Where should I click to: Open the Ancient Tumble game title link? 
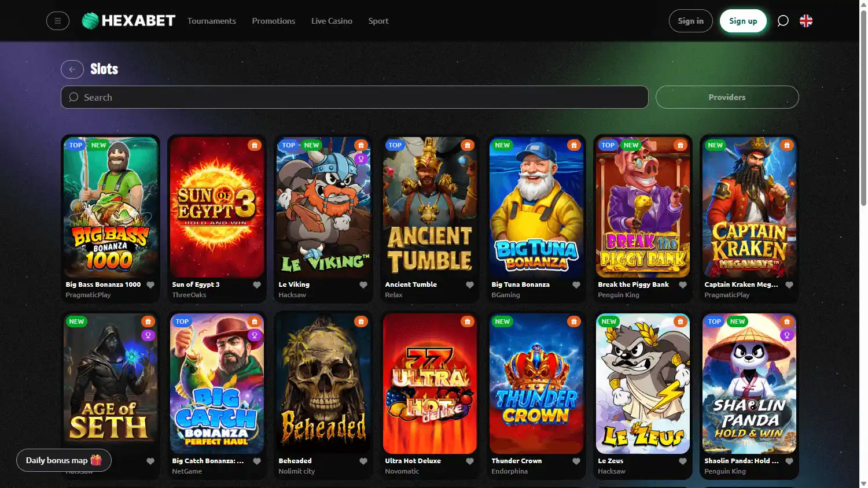pyautogui.click(x=411, y=284)
